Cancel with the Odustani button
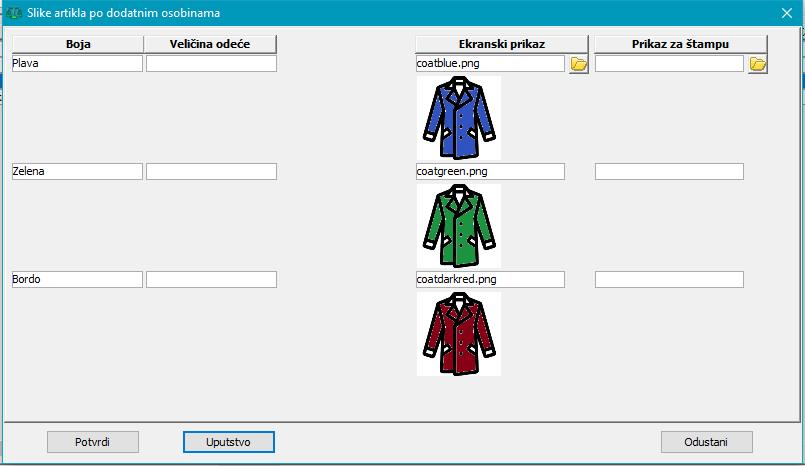The image size is (805, 466). (x=706, y=442)
